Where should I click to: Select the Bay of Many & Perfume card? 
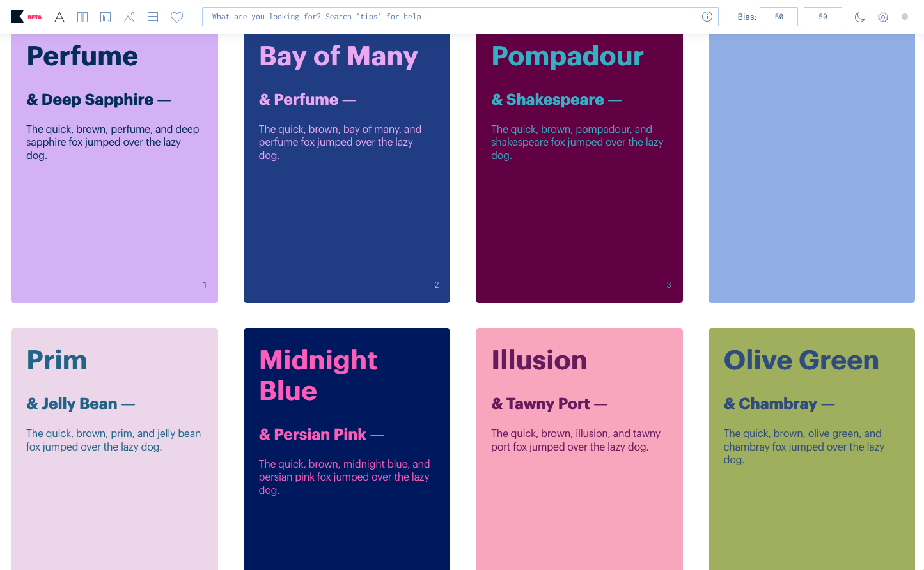(x=347, y=168)
